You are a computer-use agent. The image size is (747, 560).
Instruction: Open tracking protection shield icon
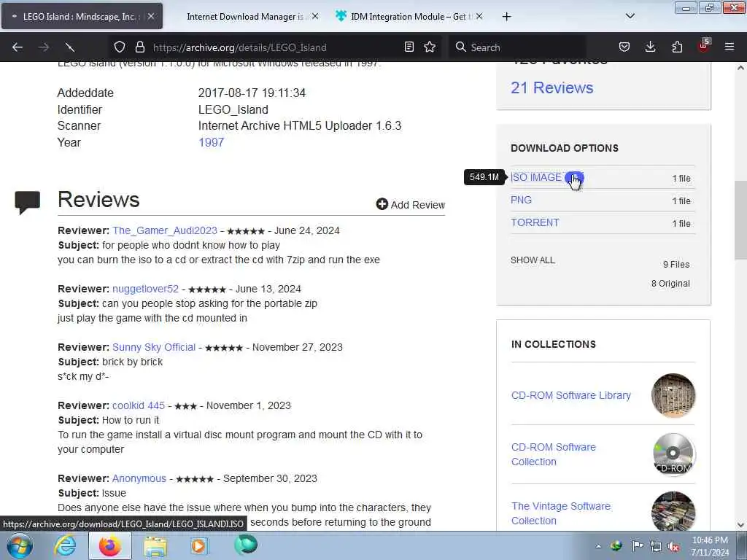[120, 47]
